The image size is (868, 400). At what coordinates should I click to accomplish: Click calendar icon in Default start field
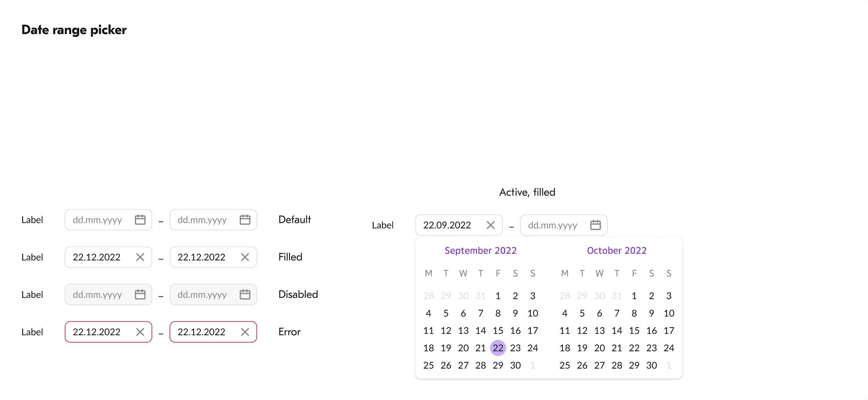(x=140, y=220)
